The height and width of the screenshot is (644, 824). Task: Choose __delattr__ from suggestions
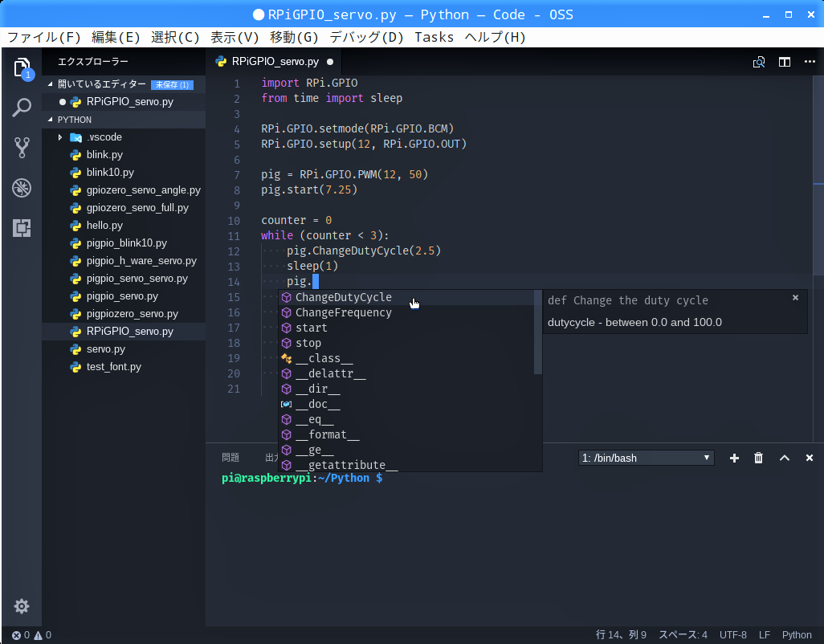406,373
